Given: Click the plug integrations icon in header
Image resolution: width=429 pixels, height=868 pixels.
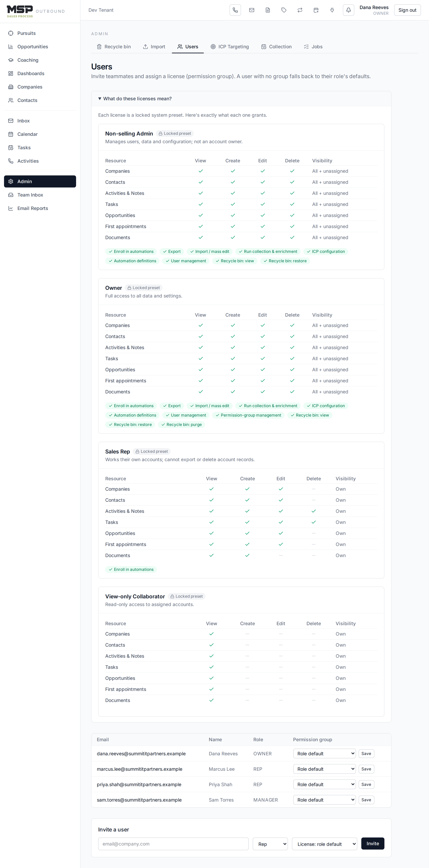Looking at the screenshot, I should point(332,10).
